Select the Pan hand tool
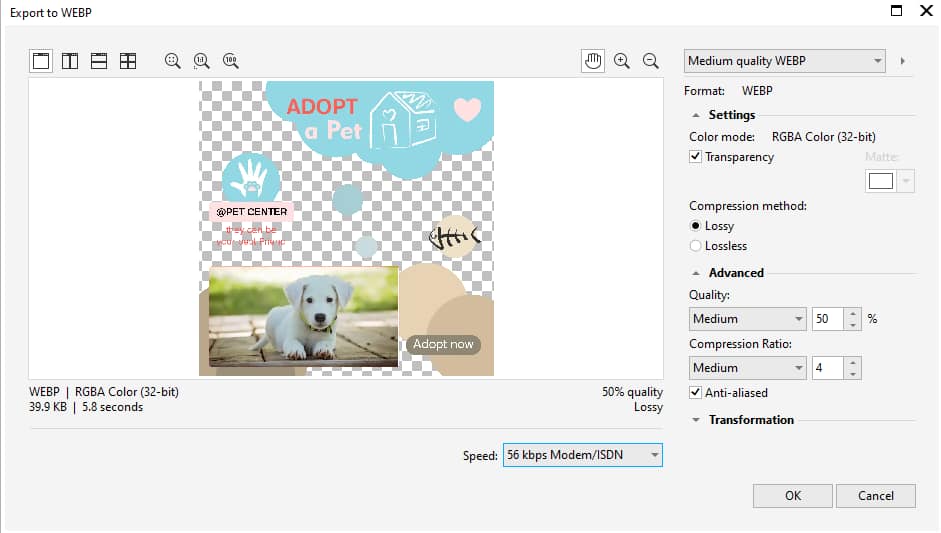The height and width of the screenshot is (533, 941). tap(593, 61)
